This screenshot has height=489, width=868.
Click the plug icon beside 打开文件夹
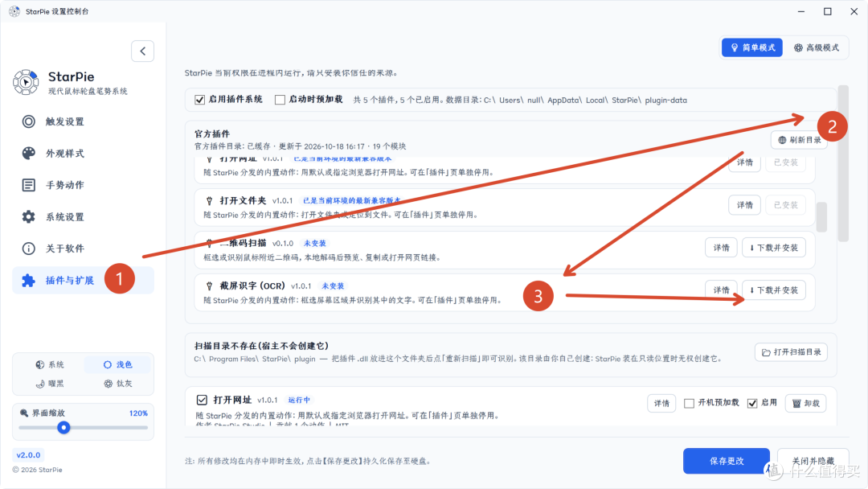(x=209, y=201)
